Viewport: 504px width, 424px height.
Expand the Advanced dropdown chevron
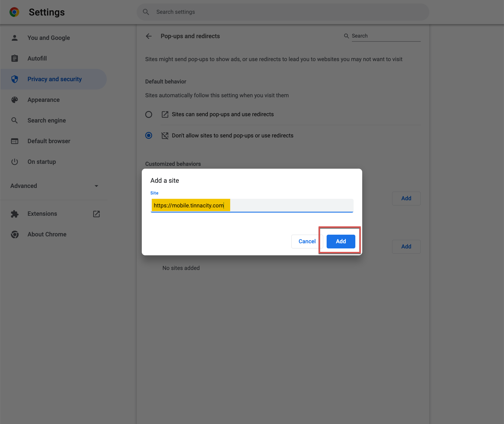coord(96,186)
